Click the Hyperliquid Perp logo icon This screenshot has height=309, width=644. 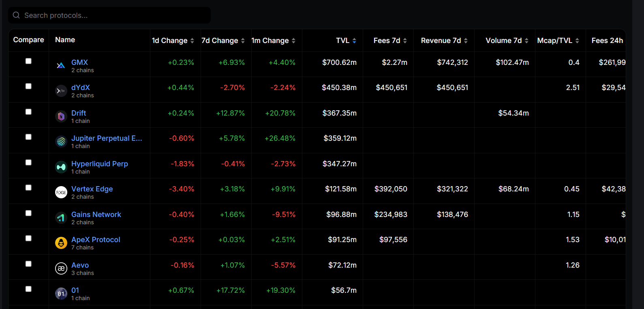[61, 167]
